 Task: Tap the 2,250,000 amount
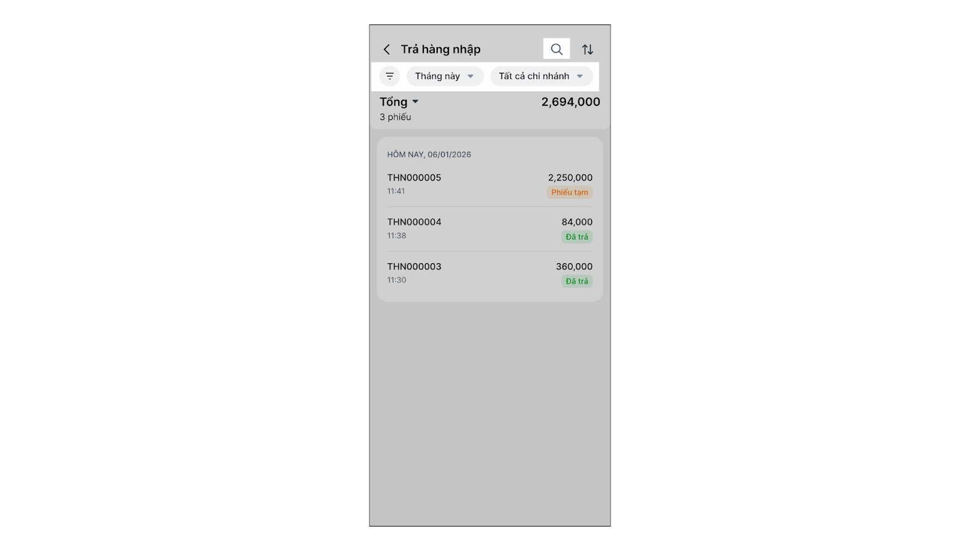[x=570, y=178]
